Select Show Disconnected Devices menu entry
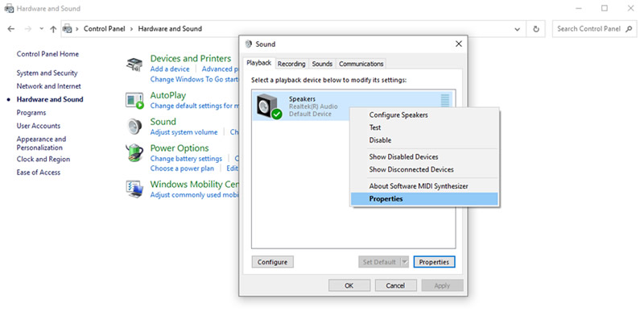The height and width of the screenshot is (316, 644). (x=424, y=169)
